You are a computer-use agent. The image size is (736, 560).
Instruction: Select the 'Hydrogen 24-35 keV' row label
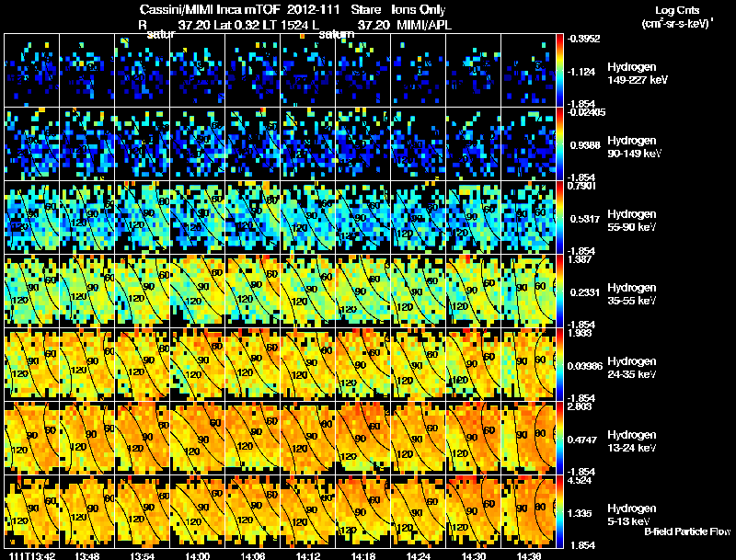[632, 368]
